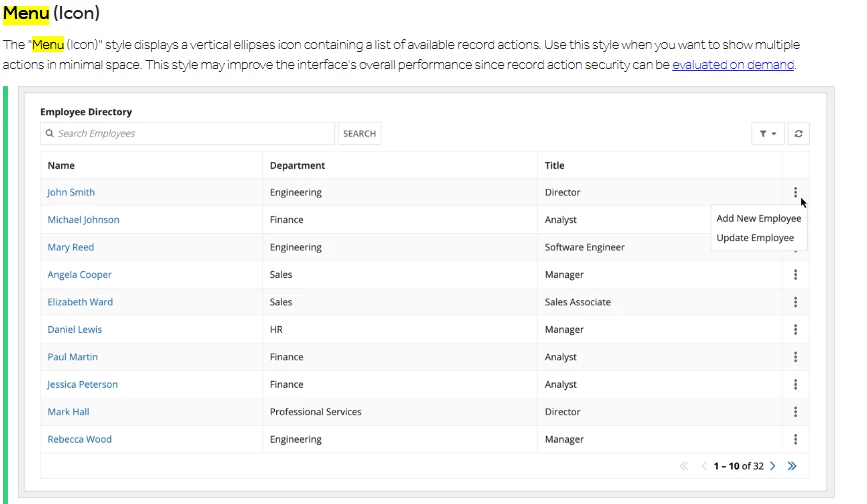The image size is (867, 504).
Task: Open the evaluated on demand link
Action: [x=733, y=65]
